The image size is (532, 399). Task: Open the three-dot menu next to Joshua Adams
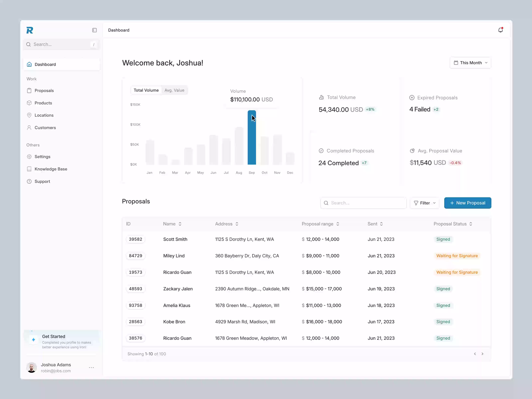tap(91, 367)
